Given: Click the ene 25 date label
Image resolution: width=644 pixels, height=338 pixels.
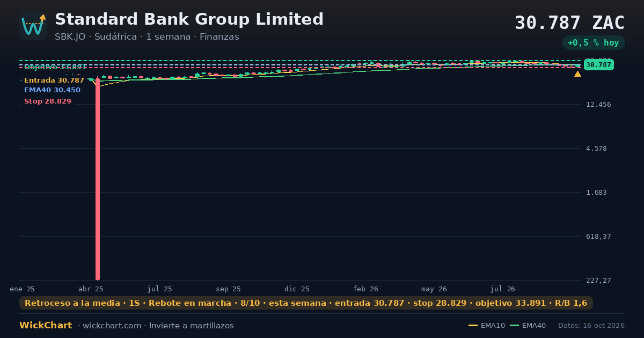Looking at the screenshot, I should click(x=23, y=289).
